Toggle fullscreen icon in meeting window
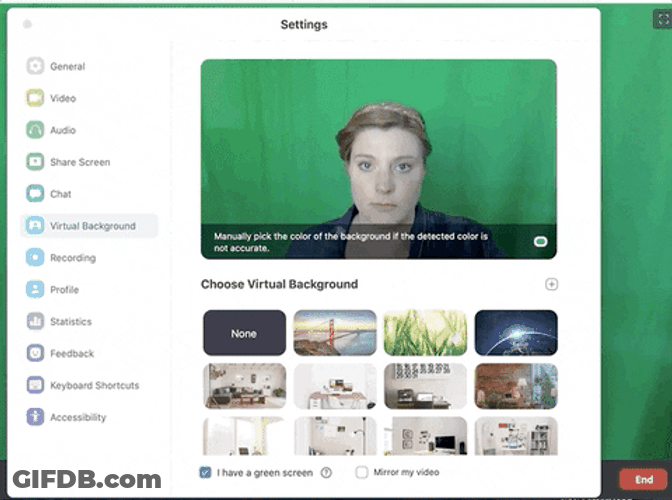This screenshot has height=500, width=672. 662,19
